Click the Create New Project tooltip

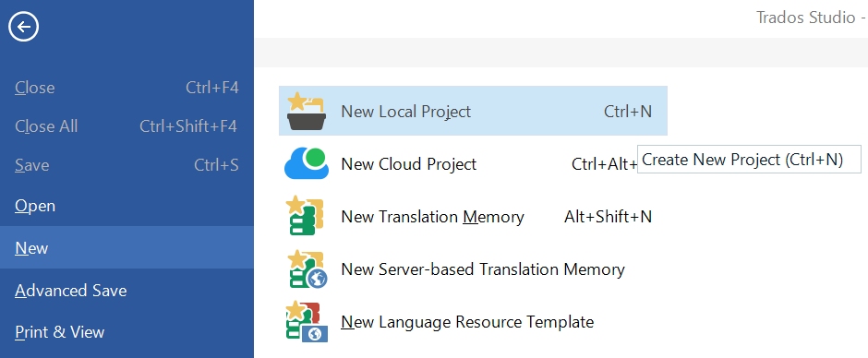[750, 160]
